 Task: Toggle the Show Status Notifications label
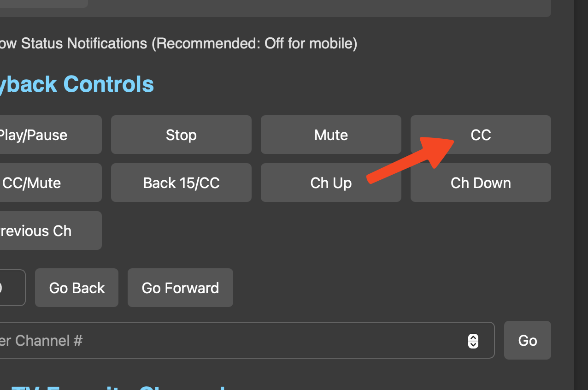pyautogui.click(x=177, y=43)
